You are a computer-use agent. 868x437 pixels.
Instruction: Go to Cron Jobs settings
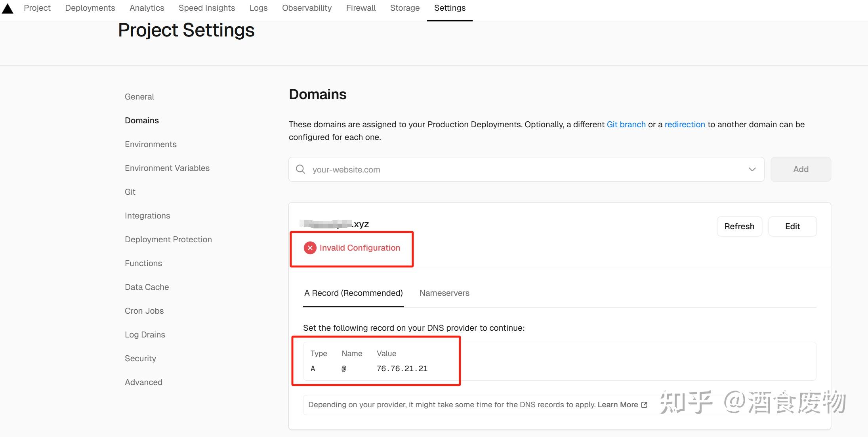(x=144, y=310)
